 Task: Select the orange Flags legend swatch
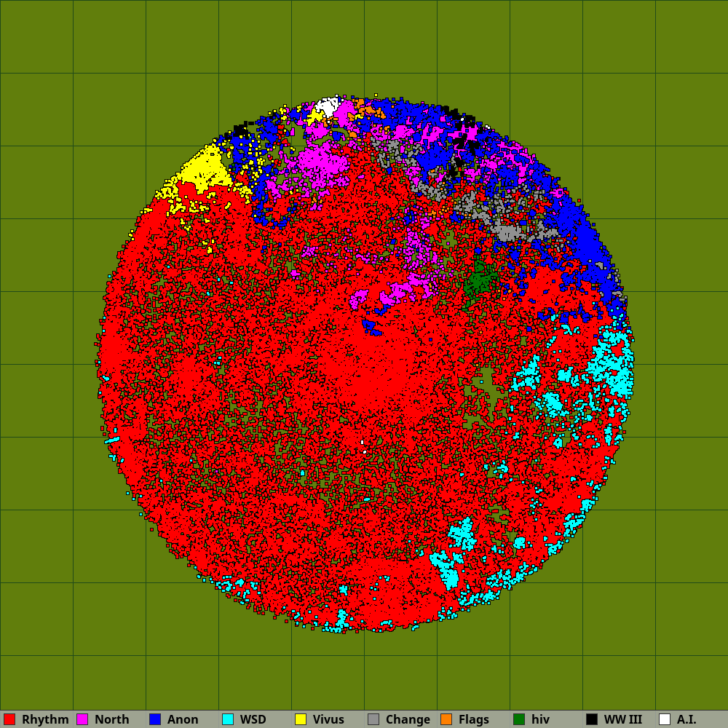tap(446, 719)
